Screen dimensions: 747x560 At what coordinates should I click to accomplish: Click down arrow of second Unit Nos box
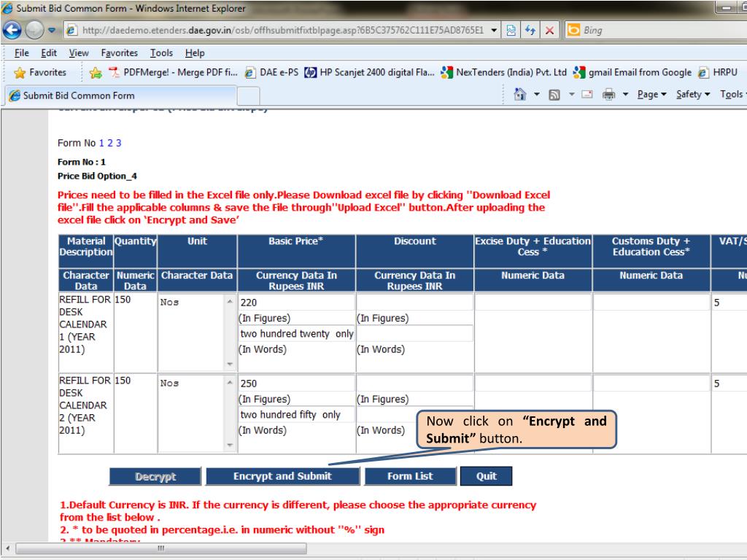tap(230, 445)
